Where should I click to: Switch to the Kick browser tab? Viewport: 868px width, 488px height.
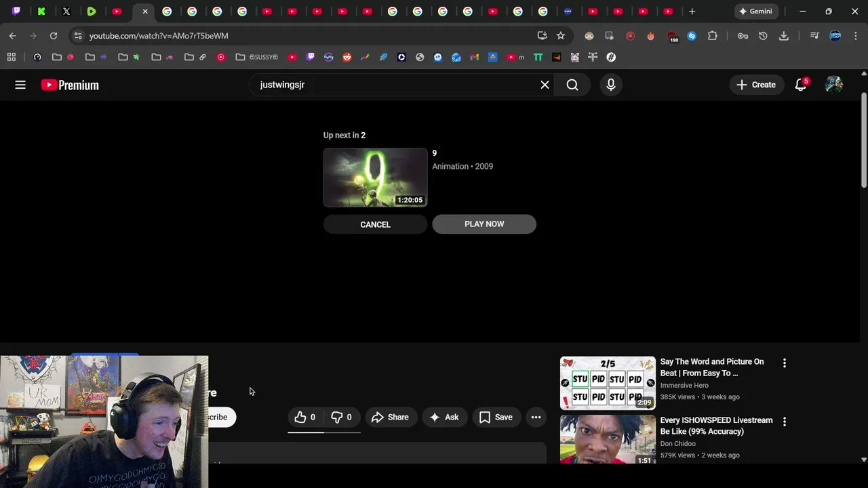tap(41, 12)
